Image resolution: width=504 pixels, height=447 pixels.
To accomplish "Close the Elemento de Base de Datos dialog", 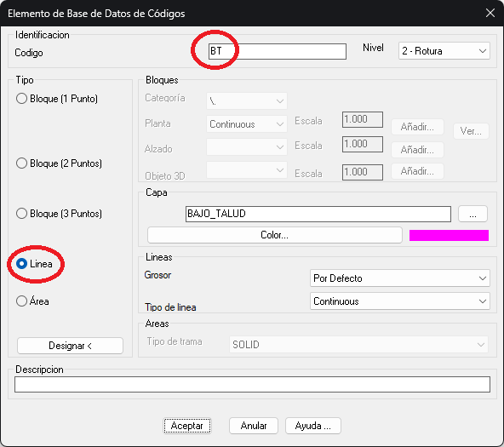I will tap(490, 13).
